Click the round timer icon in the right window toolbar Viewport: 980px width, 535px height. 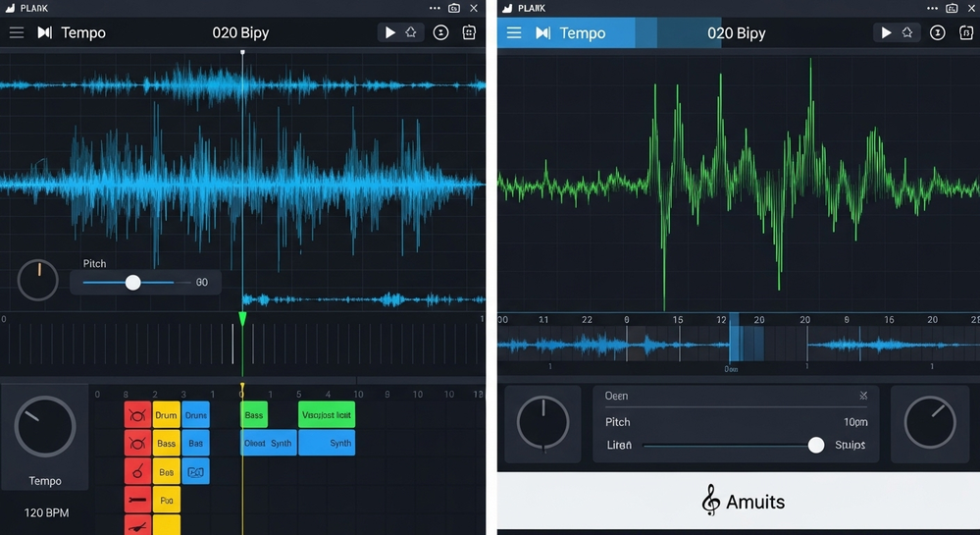pyautogui.click(x=938, y=32)
